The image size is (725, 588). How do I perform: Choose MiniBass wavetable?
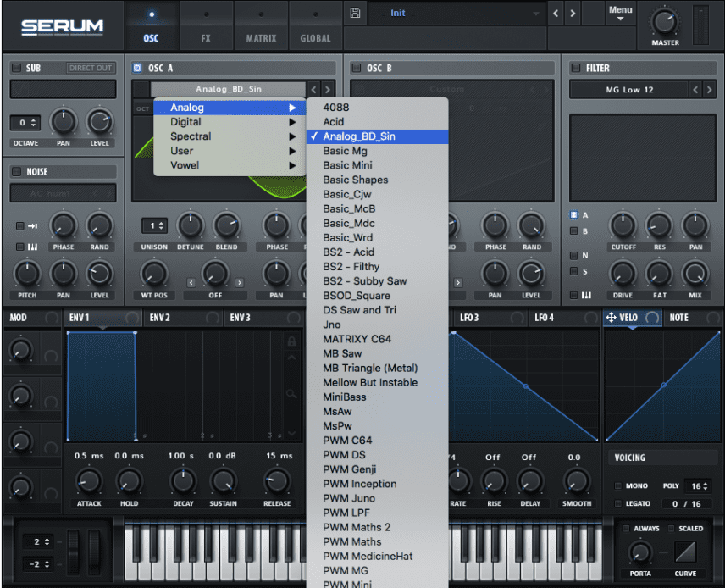[377, 397]
